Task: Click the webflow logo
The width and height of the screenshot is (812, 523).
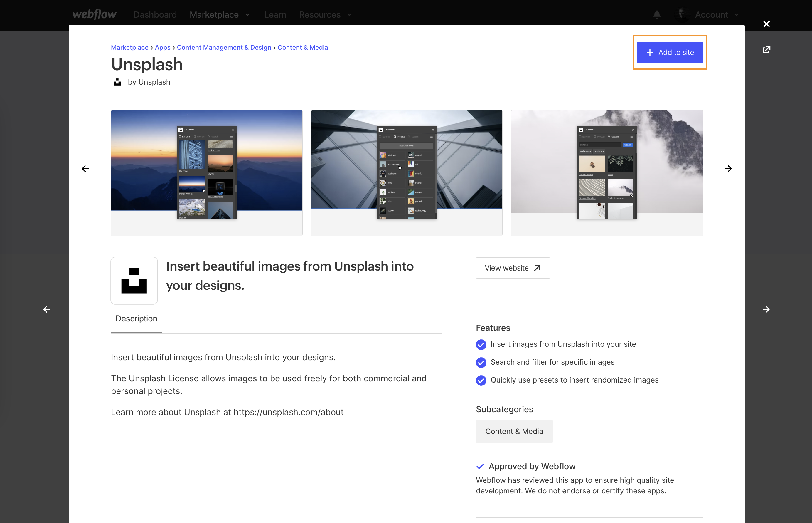Action: (94, 15)
